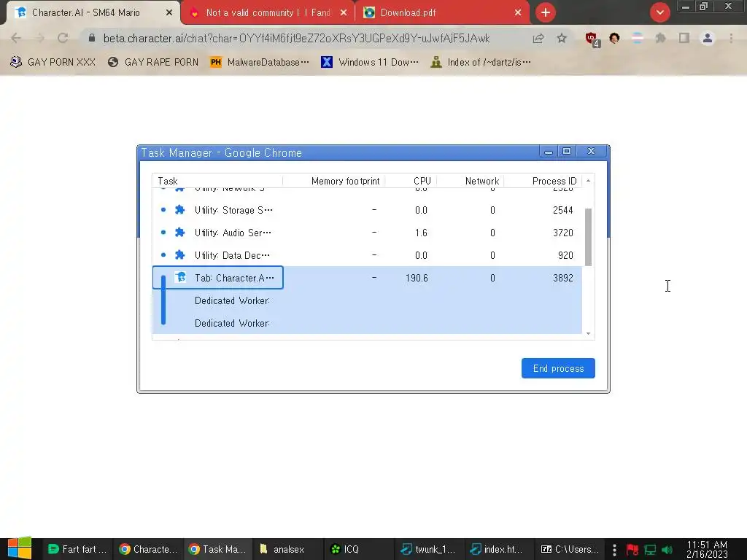Switch to Character Chrome taskbar window
This screenshot has width=747, height=560.
147,549
